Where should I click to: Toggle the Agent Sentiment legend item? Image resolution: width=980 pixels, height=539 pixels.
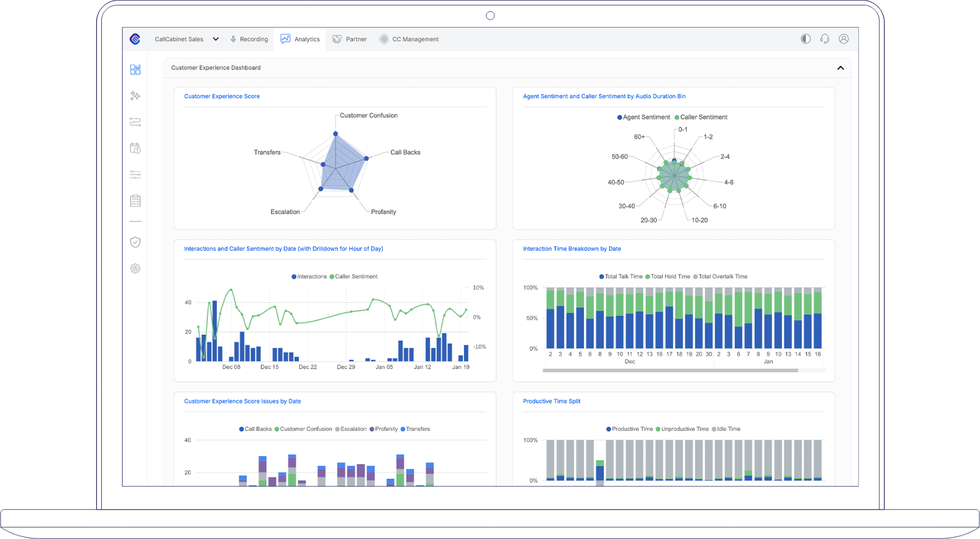[644, 117]
